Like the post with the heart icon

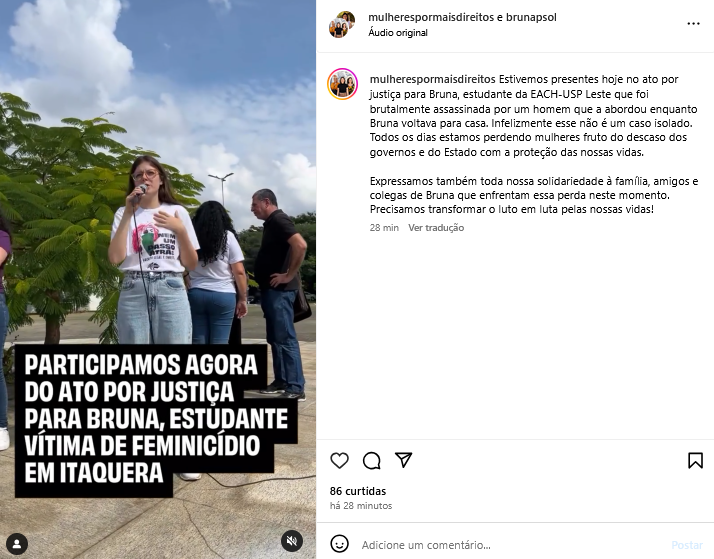339,461
